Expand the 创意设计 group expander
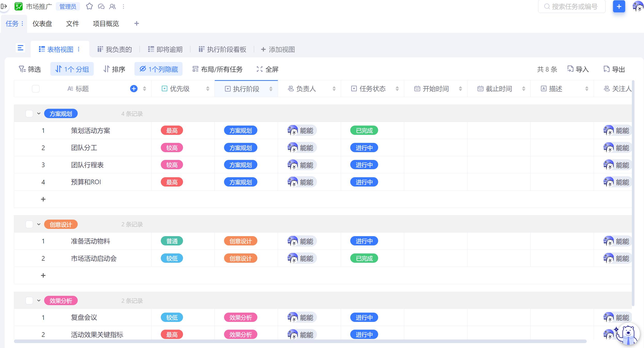The image size is (644, 348). [x=39, y=224]
